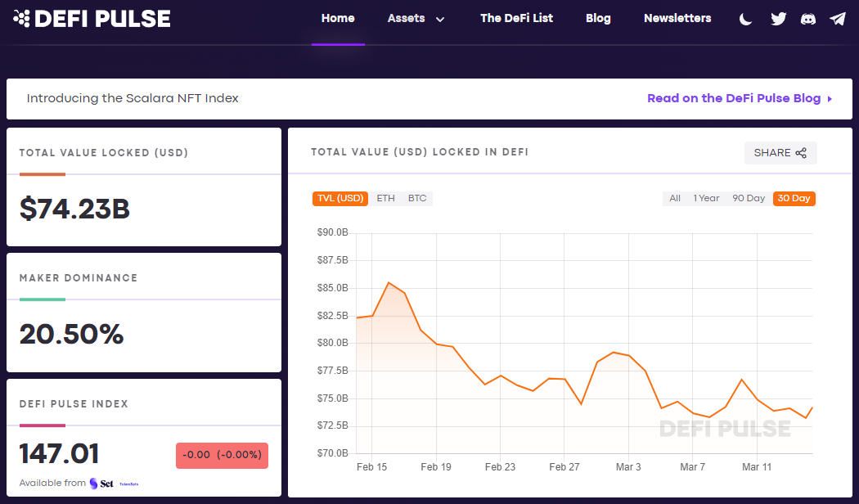This screenshot has height=504, width=859.
Task: Click the Feb 23 axis label
Action: [x=500, y=467]
